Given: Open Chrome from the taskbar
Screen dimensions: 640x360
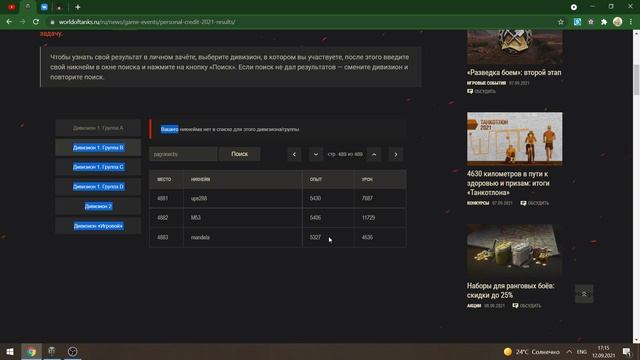Looking at the screenshot, I should 31,351.
